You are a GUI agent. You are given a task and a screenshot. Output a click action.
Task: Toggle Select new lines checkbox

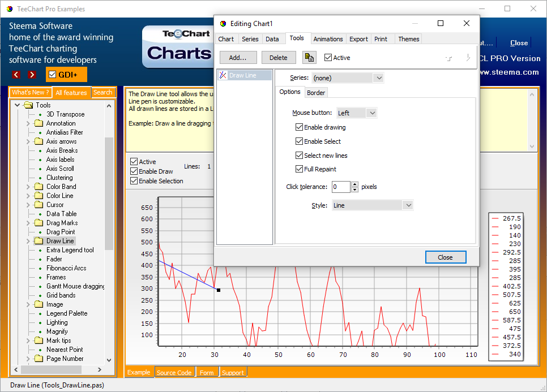299,155
